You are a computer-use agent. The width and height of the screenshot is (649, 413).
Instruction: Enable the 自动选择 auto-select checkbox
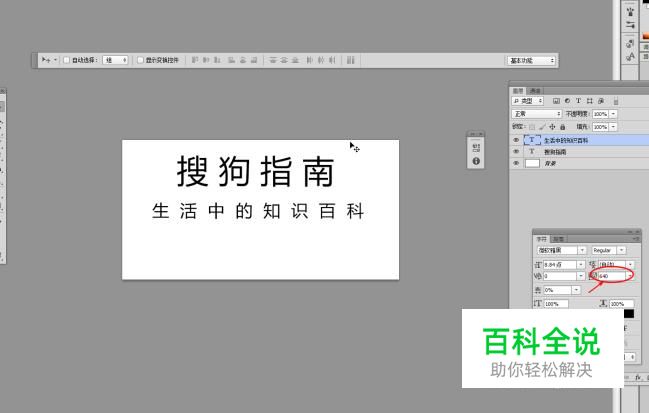(66, 60)
